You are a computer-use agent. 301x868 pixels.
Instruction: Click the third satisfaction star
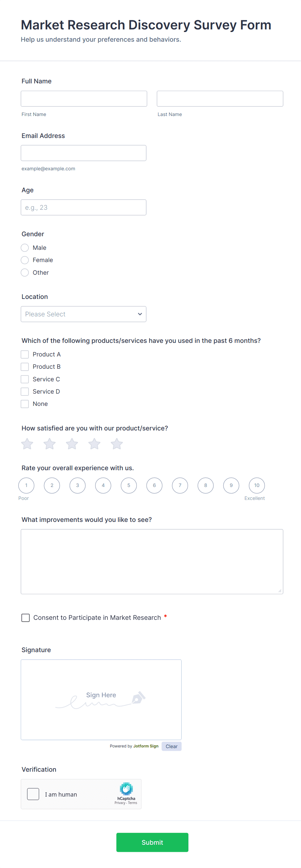[x=72, y=444]
